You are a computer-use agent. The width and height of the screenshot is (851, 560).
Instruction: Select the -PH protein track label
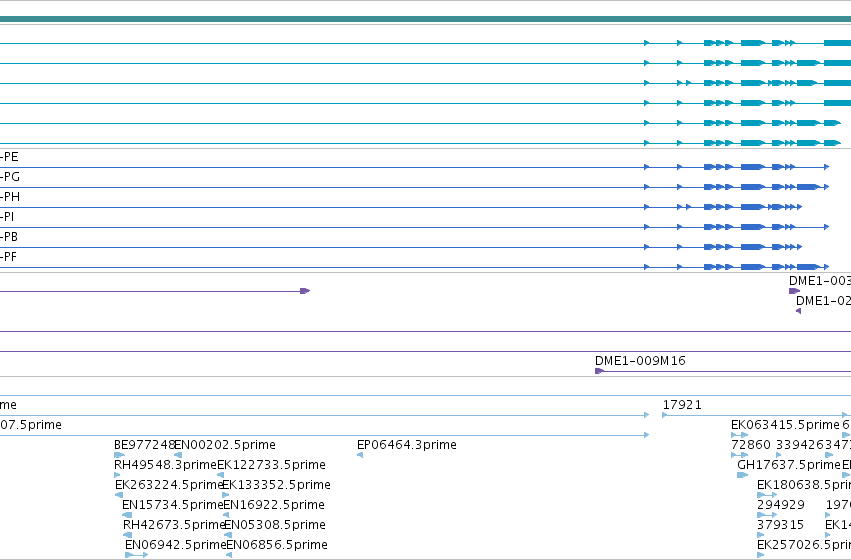pyautogui.click(x=10, y=197)
